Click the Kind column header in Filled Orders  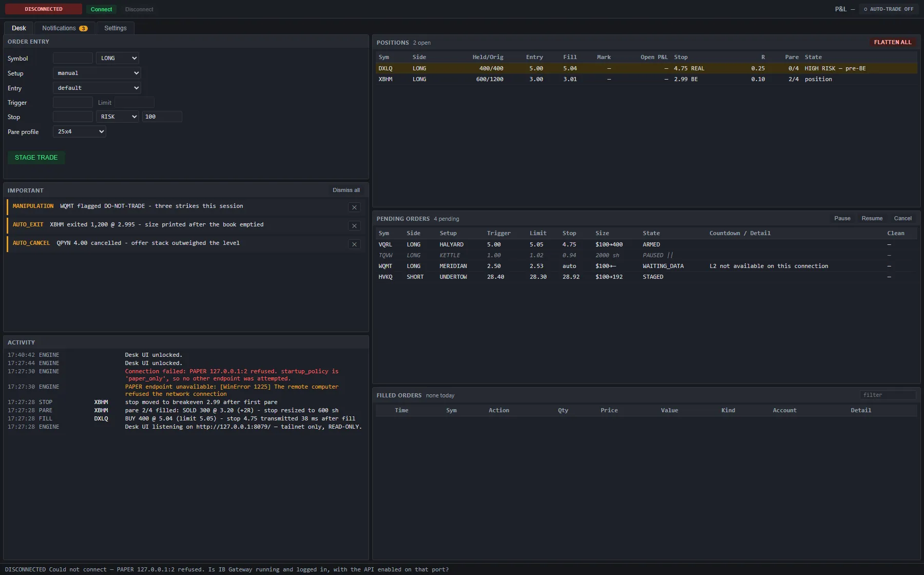tap(728, 410)
